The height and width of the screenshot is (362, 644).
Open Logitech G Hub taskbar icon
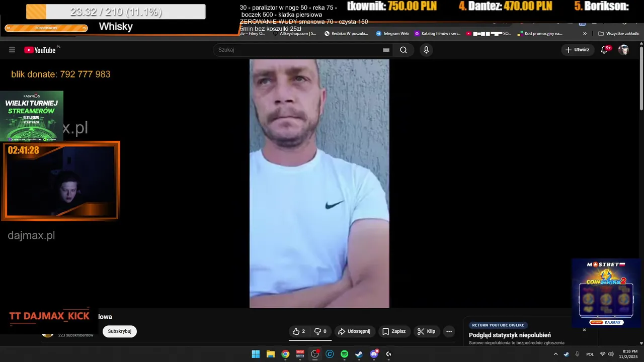[388, 354]
